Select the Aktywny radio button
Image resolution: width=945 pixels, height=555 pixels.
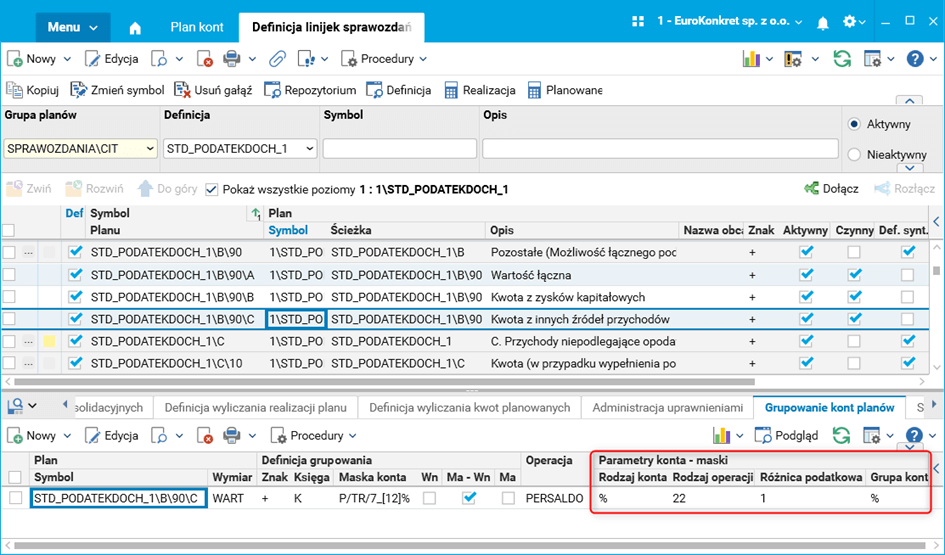[x=853, y=124]
